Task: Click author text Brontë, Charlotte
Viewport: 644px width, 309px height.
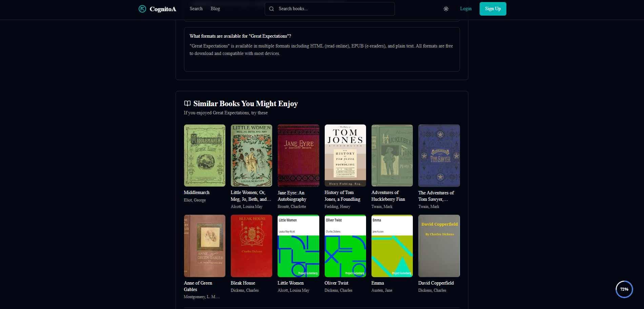Action: tap(292, 207)
